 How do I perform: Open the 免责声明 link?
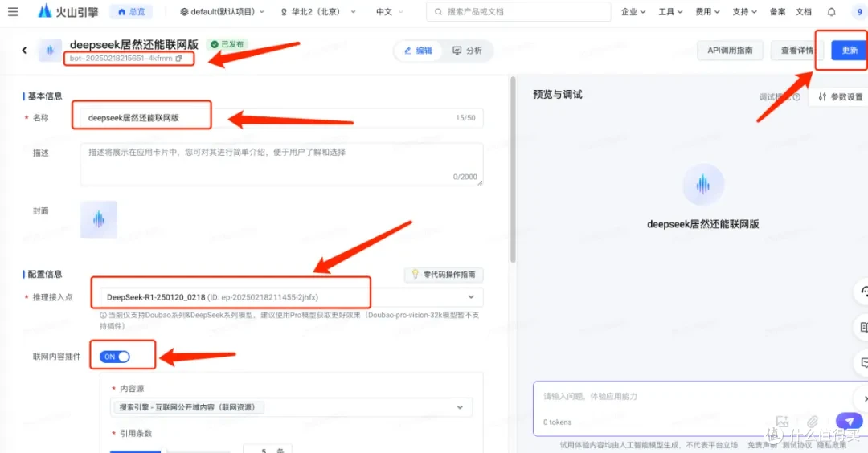tap(762, 445)
